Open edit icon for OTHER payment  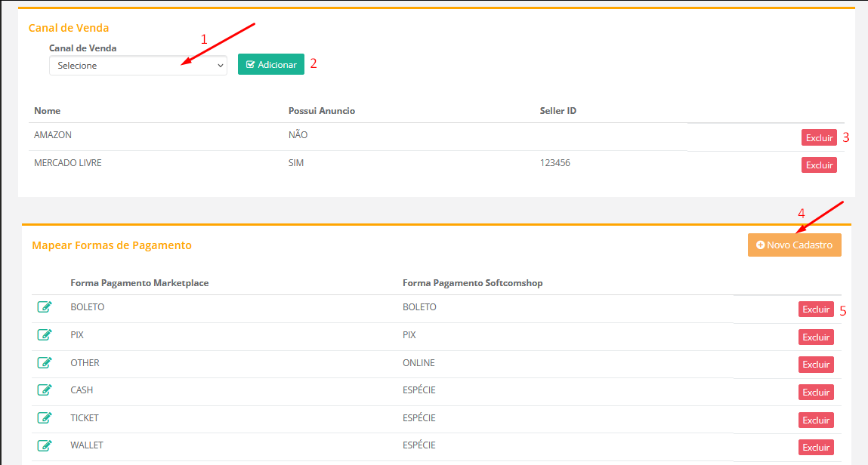[45, 362]
